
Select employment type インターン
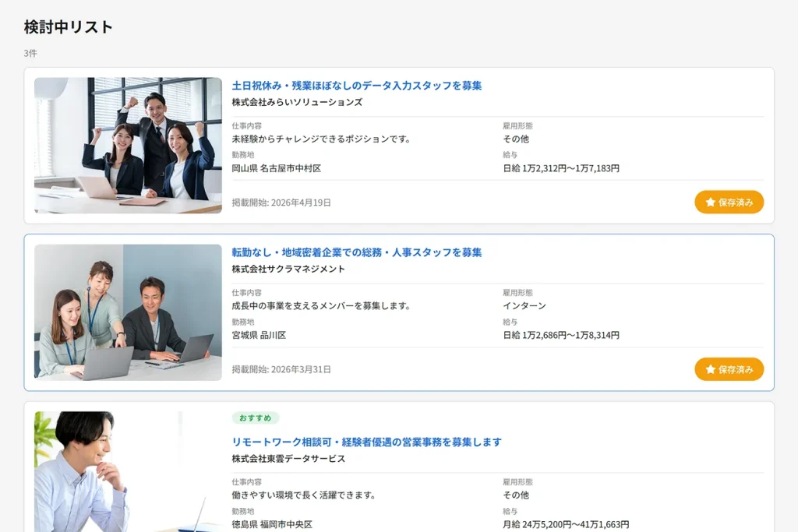[524, 305]
